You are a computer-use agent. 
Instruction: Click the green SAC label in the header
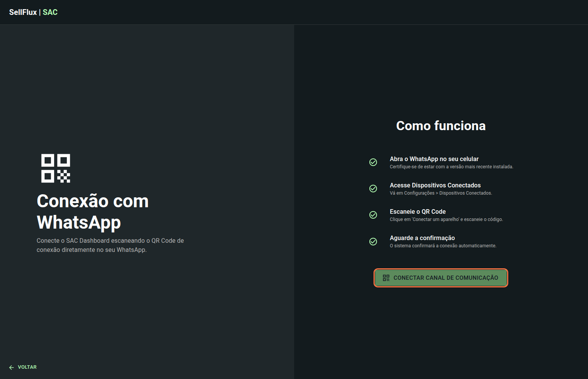coord(50,12)
